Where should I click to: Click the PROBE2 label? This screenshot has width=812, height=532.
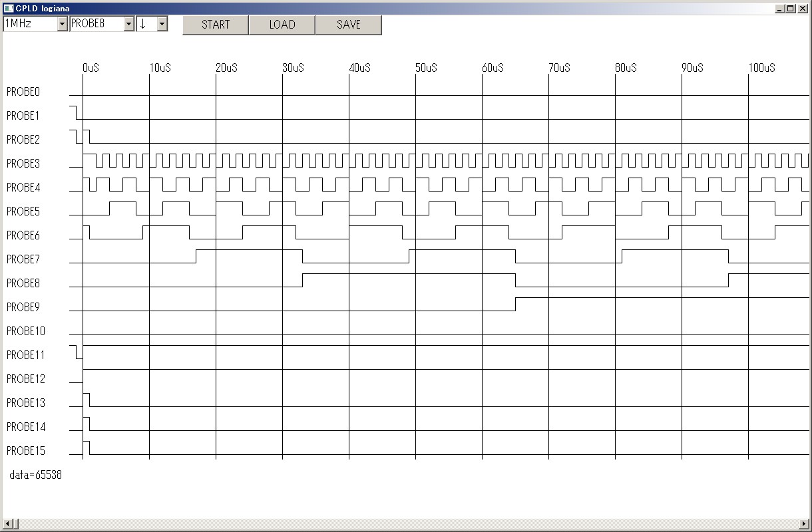pos(23,140)
